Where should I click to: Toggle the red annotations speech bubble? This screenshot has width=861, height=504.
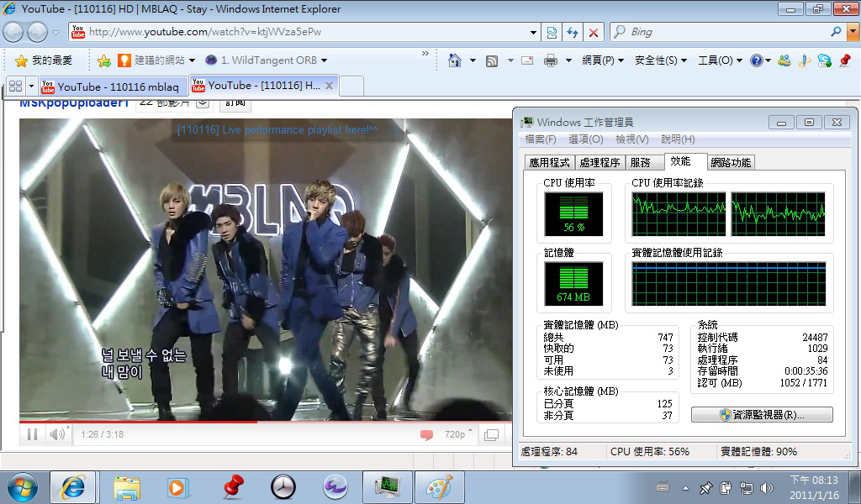426,435
